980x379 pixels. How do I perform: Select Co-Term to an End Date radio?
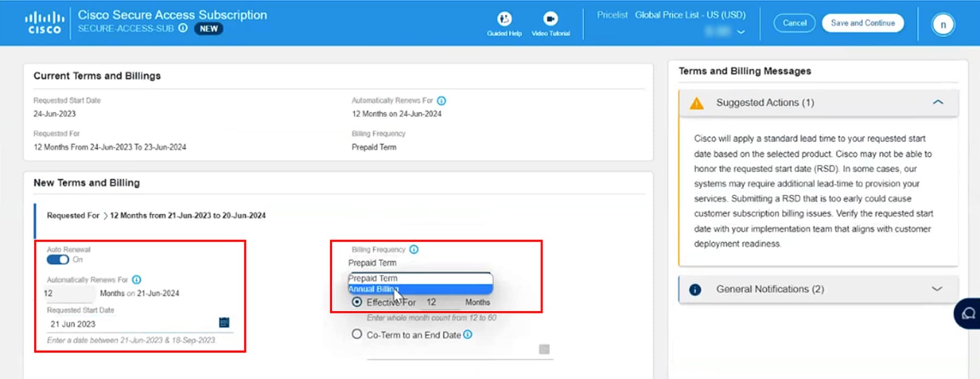[x=357, y=334]
